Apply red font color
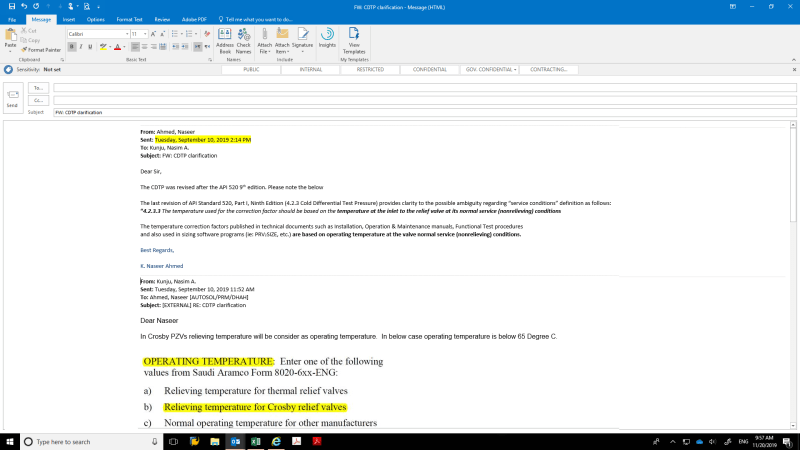Viewport: 800px width, 450px height. tap(117, 47)
